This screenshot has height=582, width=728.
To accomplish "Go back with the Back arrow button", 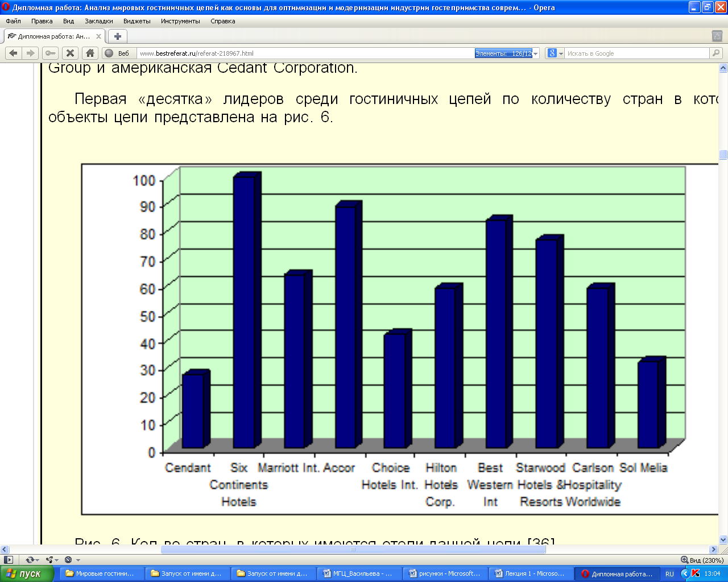I will 13,53.
